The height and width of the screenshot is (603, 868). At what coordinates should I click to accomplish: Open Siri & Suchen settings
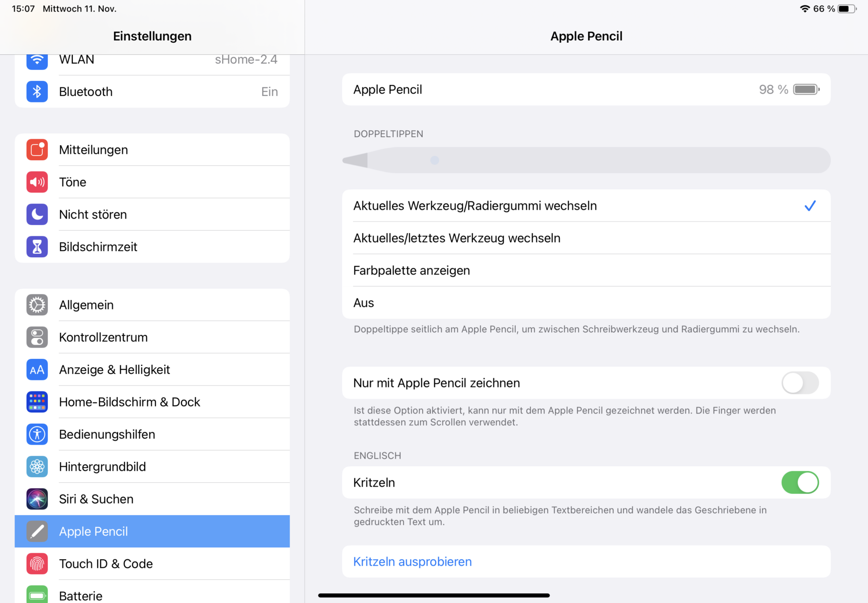[x=152, y=499]
